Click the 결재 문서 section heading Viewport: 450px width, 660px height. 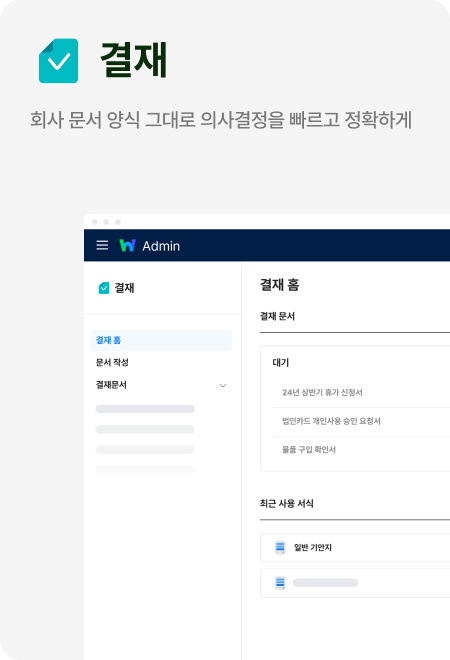[277, 316]
